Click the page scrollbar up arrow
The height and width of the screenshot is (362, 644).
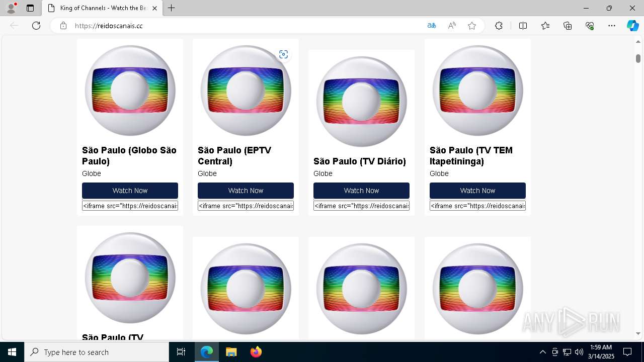tap(638, 42)
